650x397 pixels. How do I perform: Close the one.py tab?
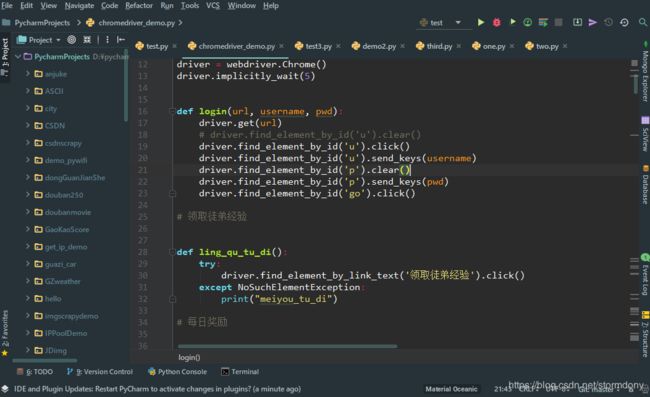point(512,46)
